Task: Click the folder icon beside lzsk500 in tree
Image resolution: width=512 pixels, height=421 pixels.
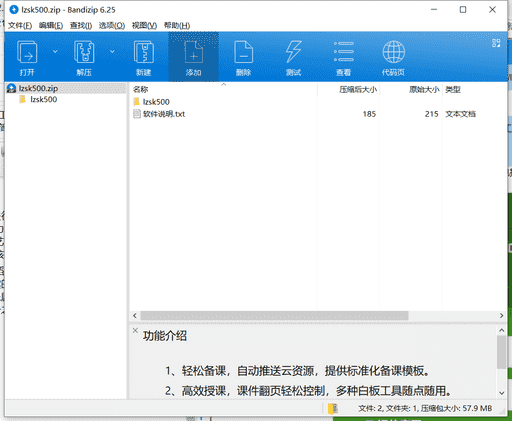Action: click(x=23, y=99)
